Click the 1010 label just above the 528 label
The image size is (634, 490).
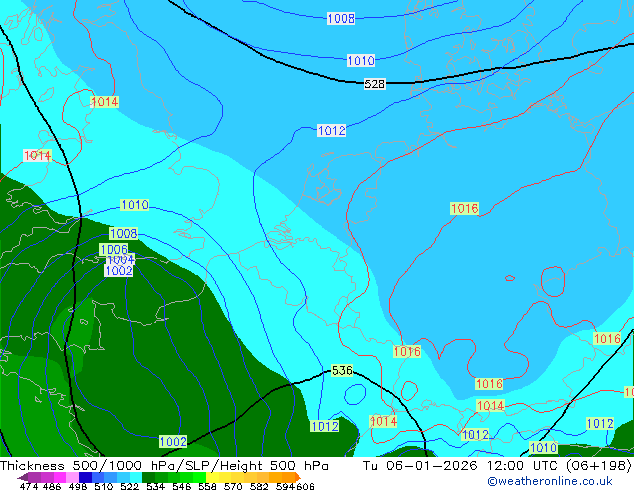click(x=361, y=61)
